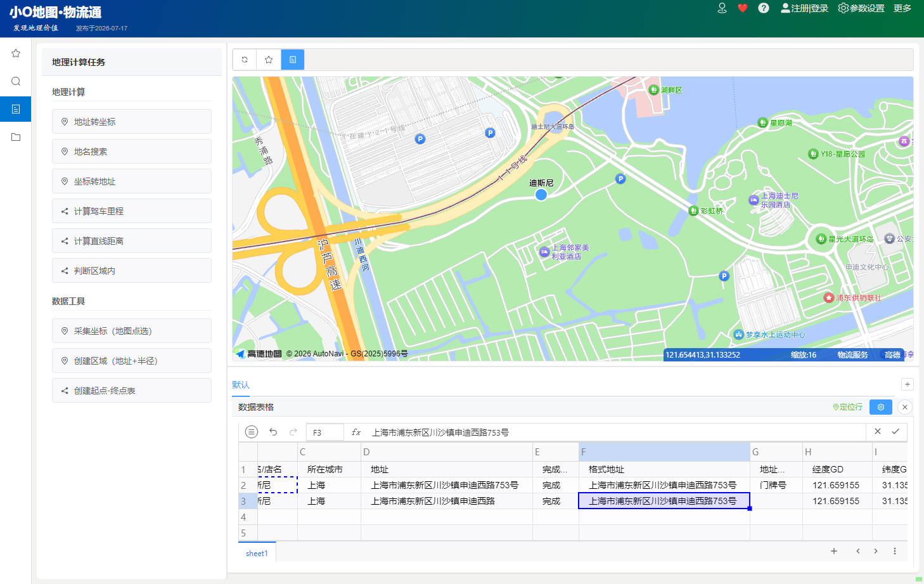
Task: Click the red heart icon in header
Action: (743, 8)
